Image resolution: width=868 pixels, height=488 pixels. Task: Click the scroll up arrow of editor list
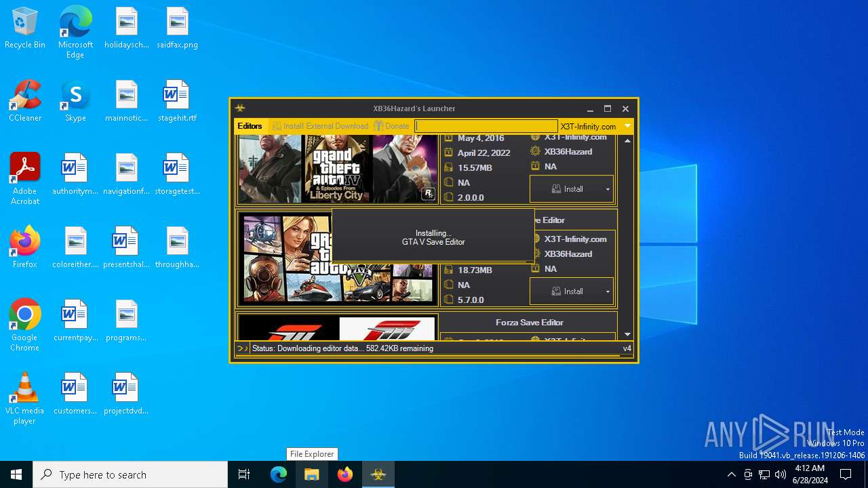(627, 141)
